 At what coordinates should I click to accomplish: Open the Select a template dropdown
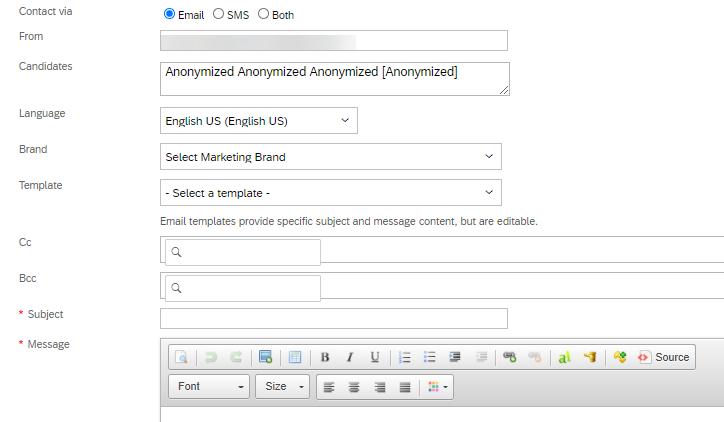coord(331,193)
